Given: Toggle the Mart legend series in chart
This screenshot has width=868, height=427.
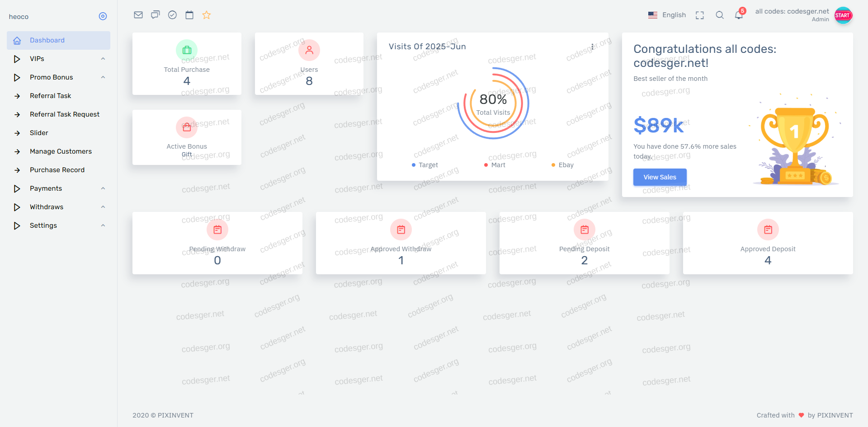Looking at the screenshot, I should (495, 165).
